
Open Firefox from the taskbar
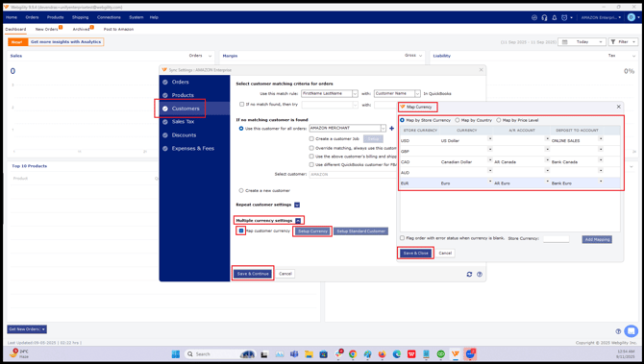[382, 353]
